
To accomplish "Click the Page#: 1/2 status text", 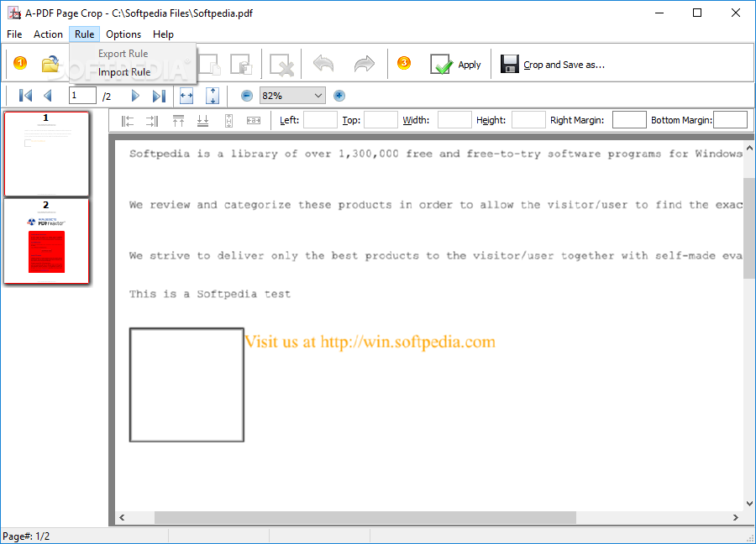I will click(26, 536).
